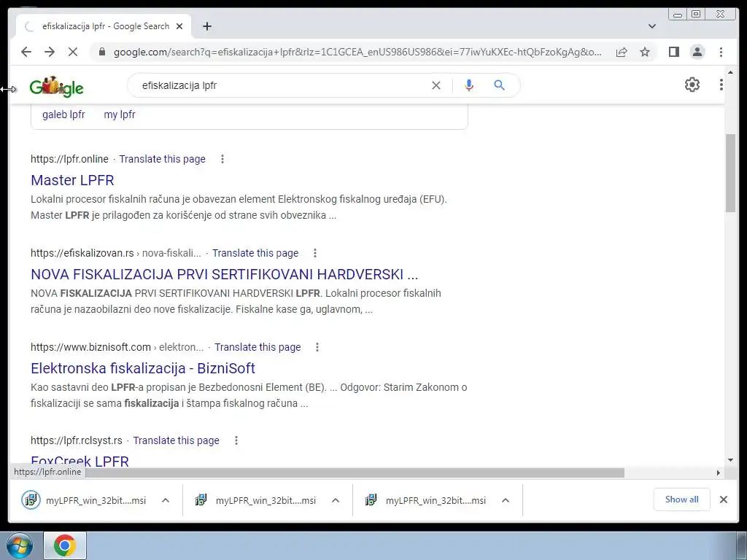Open second myLPFR_win_32bit msi download
The image size is (747, 560).
pos(255,500)
